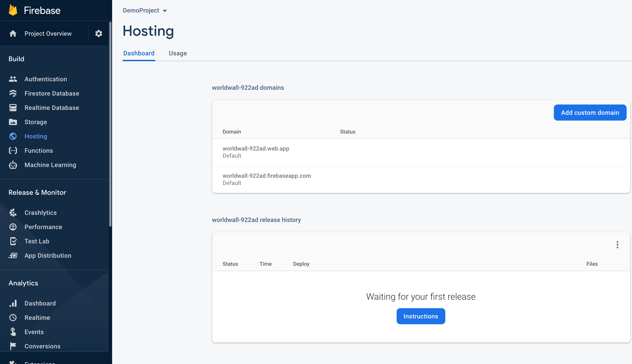Click the Test Lab checkmark icon
Viewport: 632px width, 364px height.
(13, 241)
